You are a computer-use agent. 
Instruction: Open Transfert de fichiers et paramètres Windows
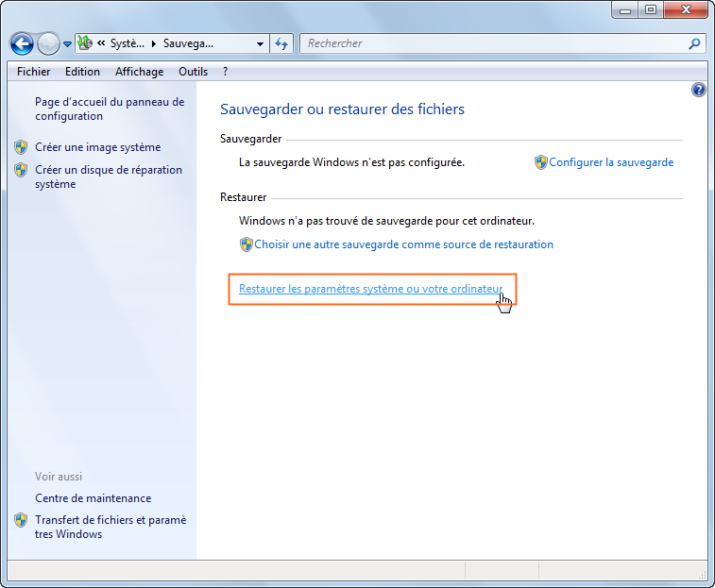(x=111, y=527)
